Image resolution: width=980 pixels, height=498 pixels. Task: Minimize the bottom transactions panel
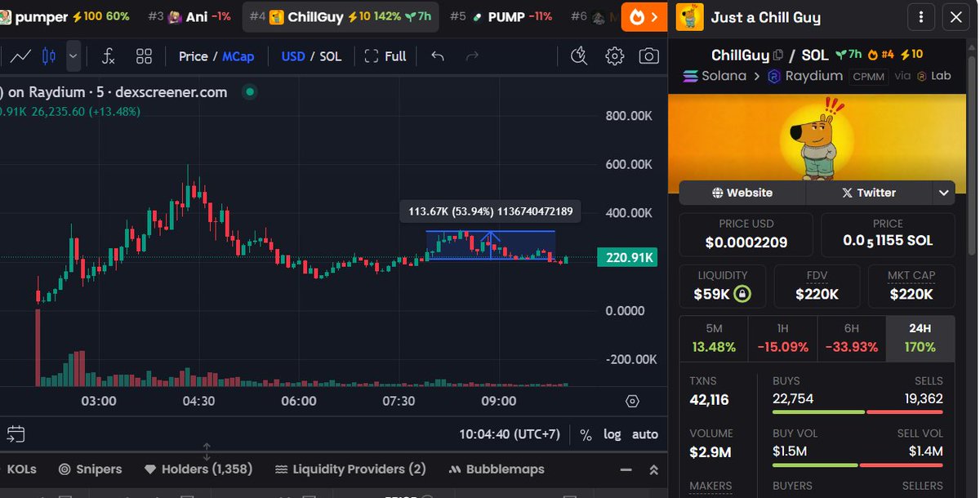coord(626,470)
